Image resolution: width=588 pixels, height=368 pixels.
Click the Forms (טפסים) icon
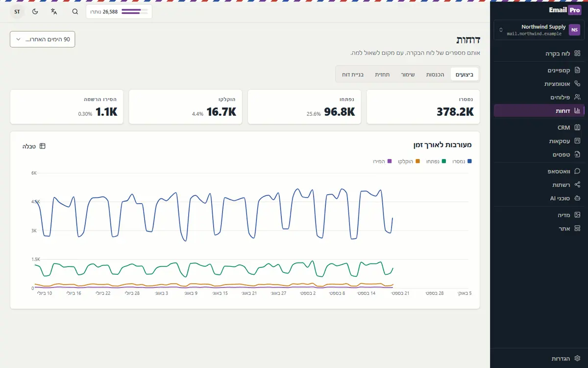point(577,155)
